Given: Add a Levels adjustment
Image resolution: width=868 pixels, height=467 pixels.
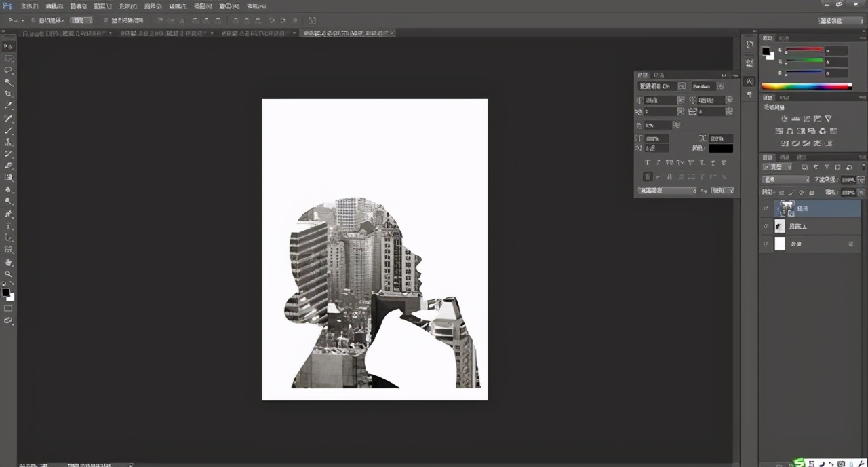Looking at the screenshot, I should coord(795,119).
